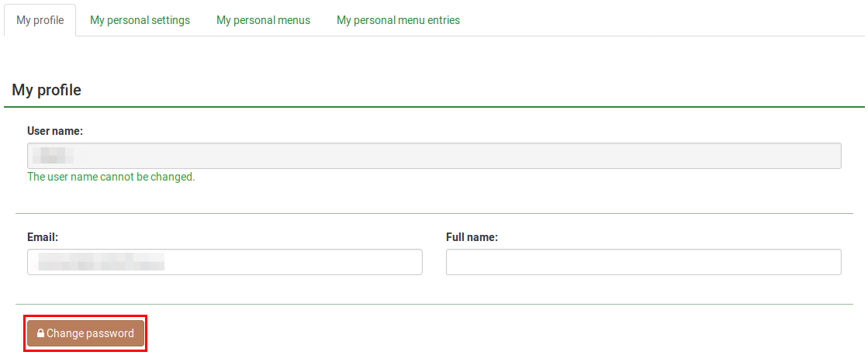Select the My profile tab
This screenshot has width=868, height=355.
tap(40, 20)
